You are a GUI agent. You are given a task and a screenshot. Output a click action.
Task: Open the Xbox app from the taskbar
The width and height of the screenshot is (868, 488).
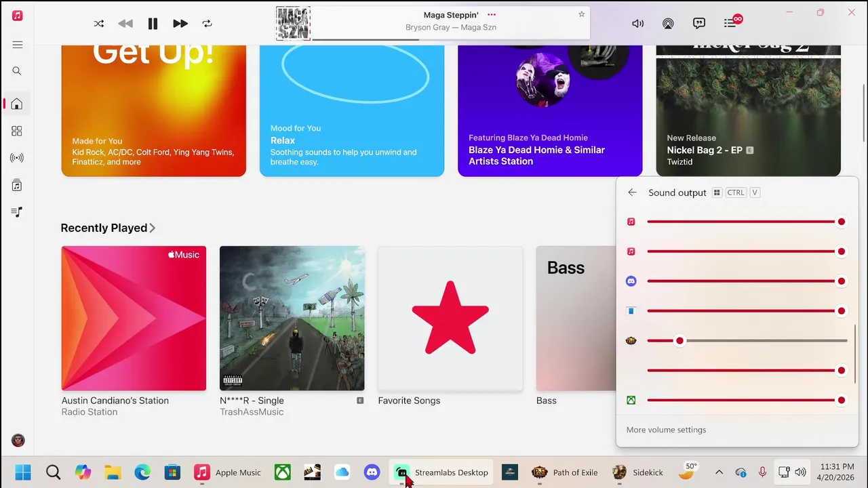282,472
